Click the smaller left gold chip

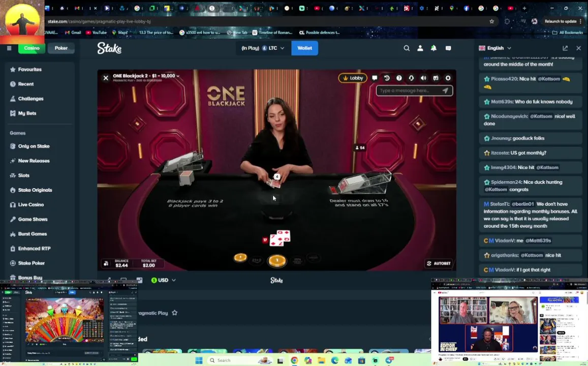click(x=240, y=258)
